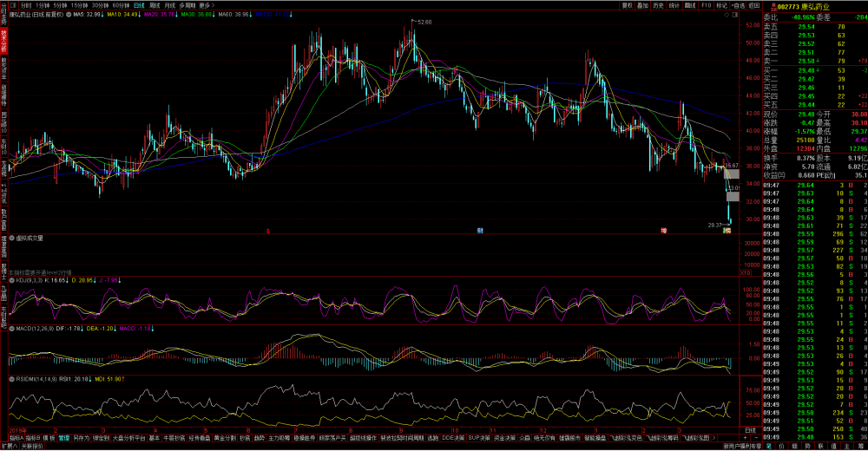Select the 值 value tab in quote panel
868x451 pixels.
pyautogui.click(x=833, y=446)
